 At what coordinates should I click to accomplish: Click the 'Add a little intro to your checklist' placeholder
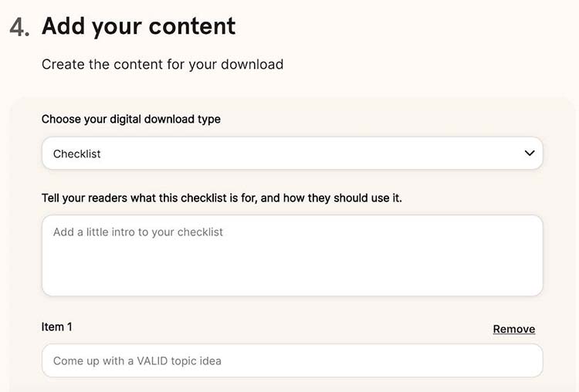coord(137,232)
